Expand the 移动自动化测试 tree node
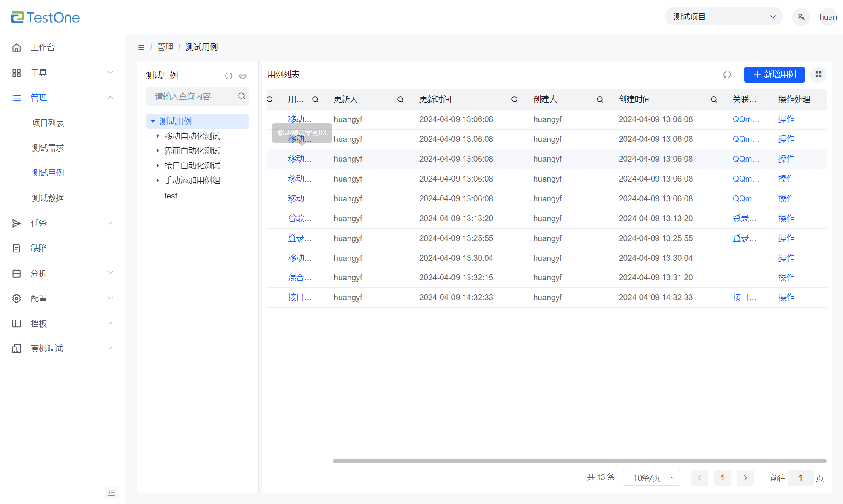The height and width of the screenshot is (504, 843). 158,136
